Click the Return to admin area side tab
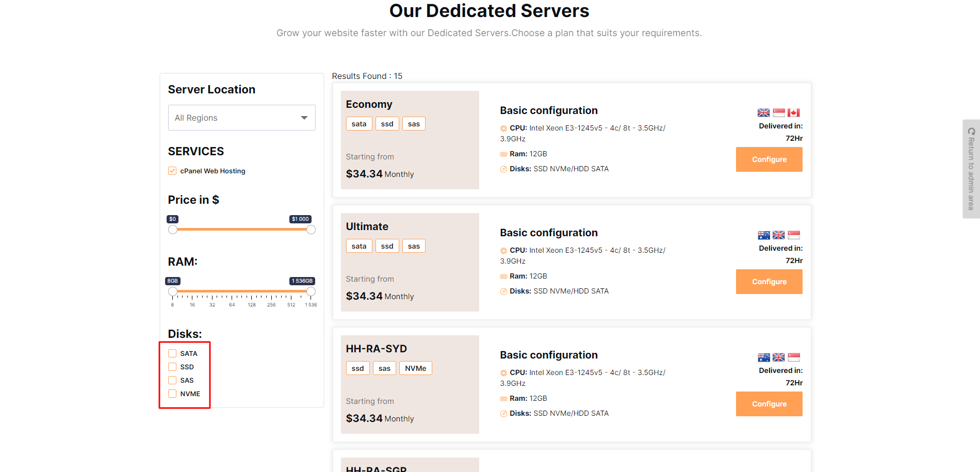Screen dimensions: 980x472 (x=971, y=169)
